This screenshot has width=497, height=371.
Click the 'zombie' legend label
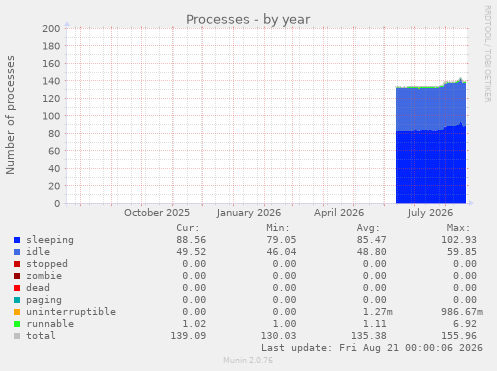[44, 276]
